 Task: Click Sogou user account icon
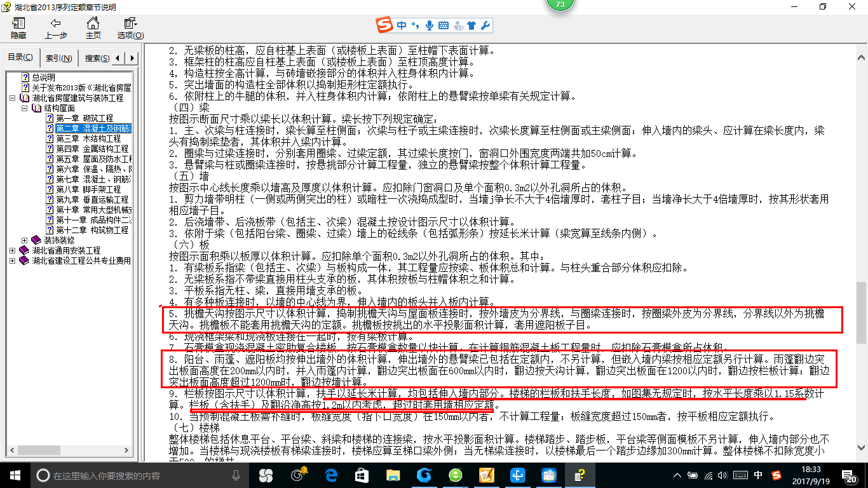[458, 25]
